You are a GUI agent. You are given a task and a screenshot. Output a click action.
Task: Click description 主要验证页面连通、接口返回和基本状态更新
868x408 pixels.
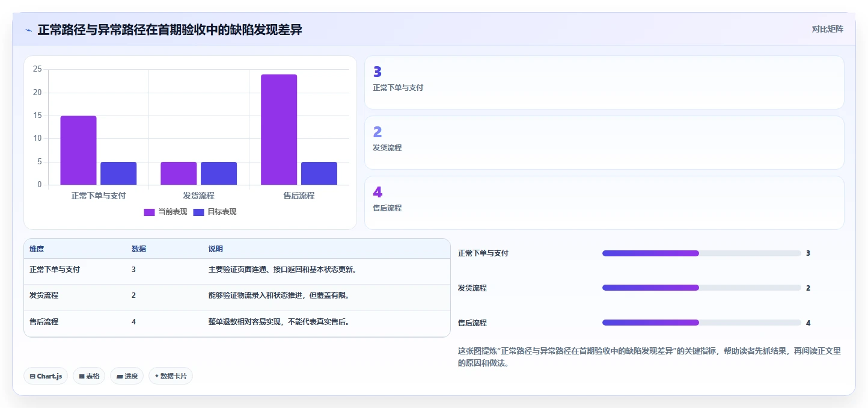coord(284,270)
